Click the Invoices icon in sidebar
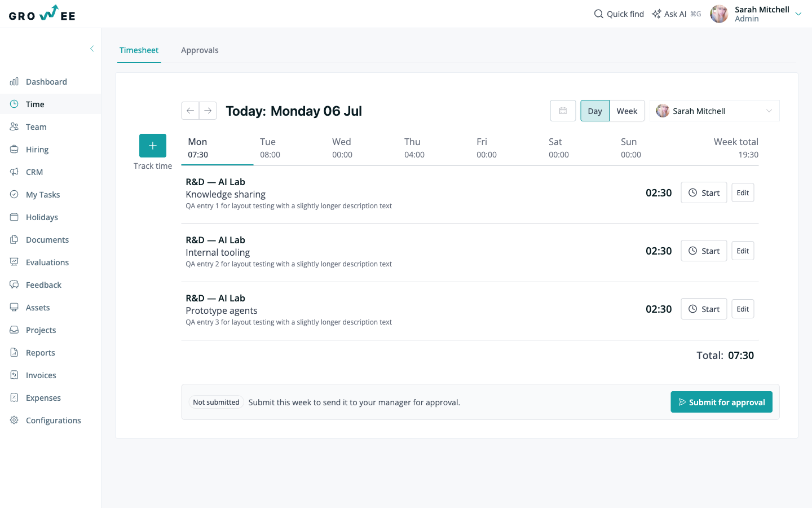The image size is (812, 508). (14, 375)
